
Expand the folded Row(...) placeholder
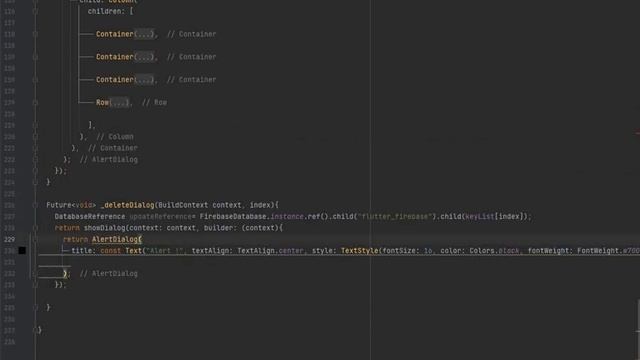(x=119, y=102)
